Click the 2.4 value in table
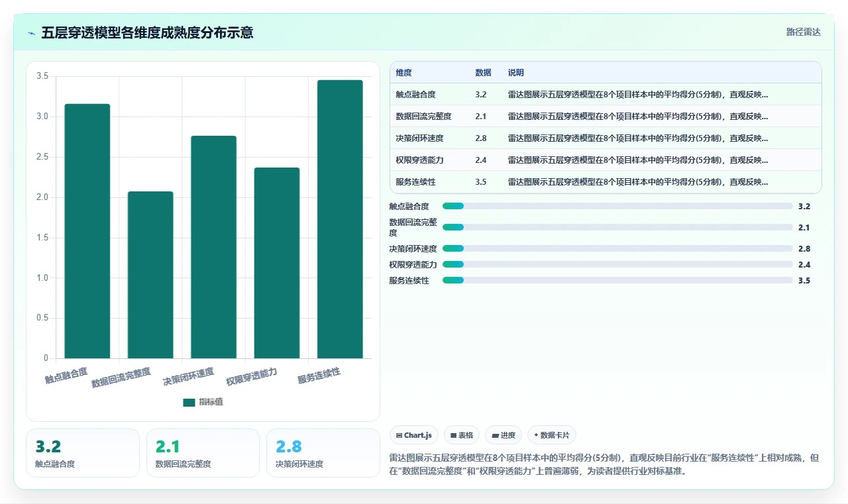This screenshot has width=848, height=504. (481, 160)
